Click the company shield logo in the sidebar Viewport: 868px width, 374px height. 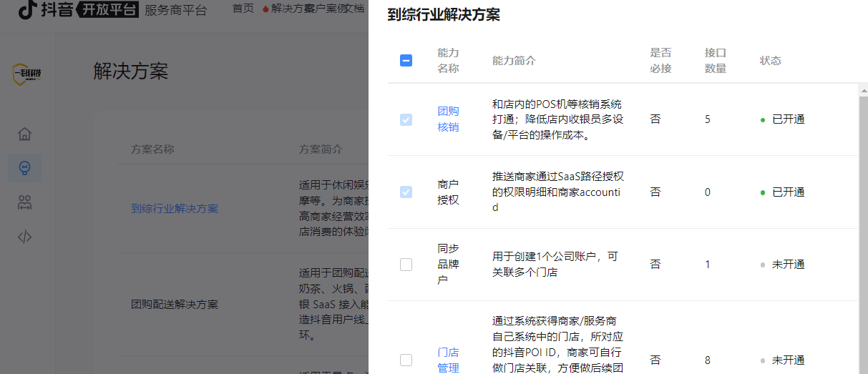[27, 74]
